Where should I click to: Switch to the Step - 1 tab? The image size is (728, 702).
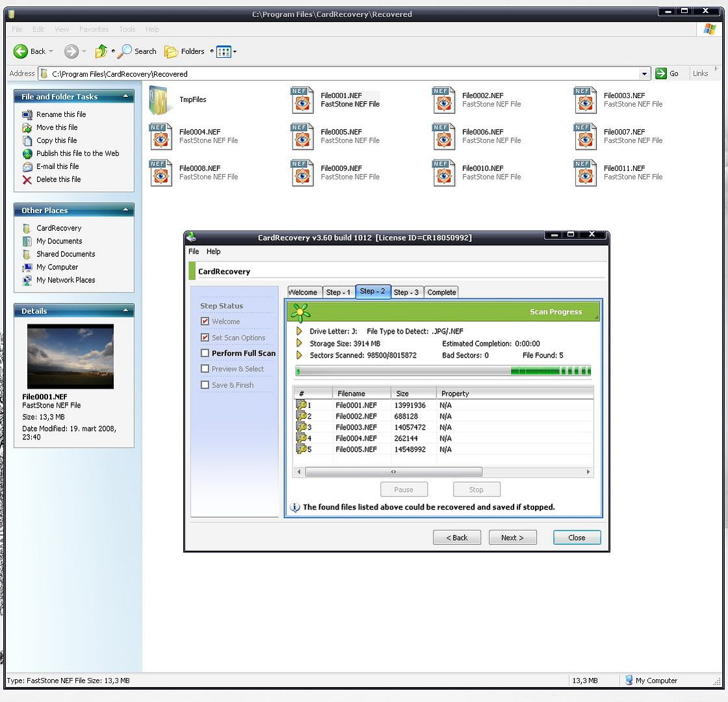coord(338,292)
